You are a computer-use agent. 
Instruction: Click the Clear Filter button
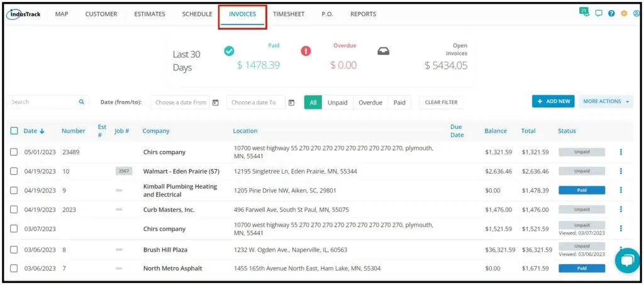pyautogui.click(x=441, y=103)
